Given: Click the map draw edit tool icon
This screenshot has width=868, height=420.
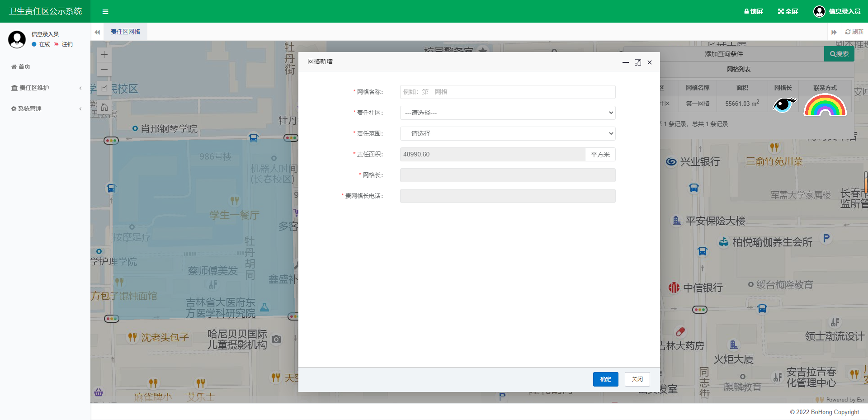Looking at the screenshot, I should pyautogui.click(x=104, y=88).
